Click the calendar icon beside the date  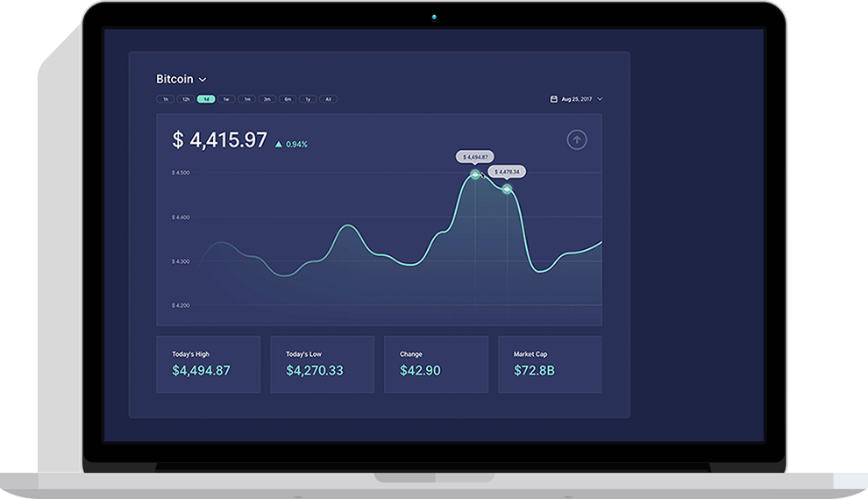[553, 99]
